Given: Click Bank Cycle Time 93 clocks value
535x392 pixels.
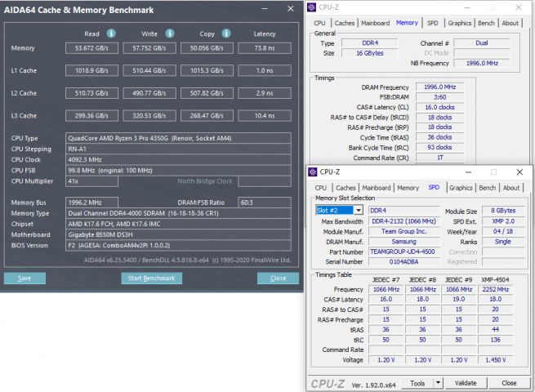Looking at the screenshot, I should (439, 147).
